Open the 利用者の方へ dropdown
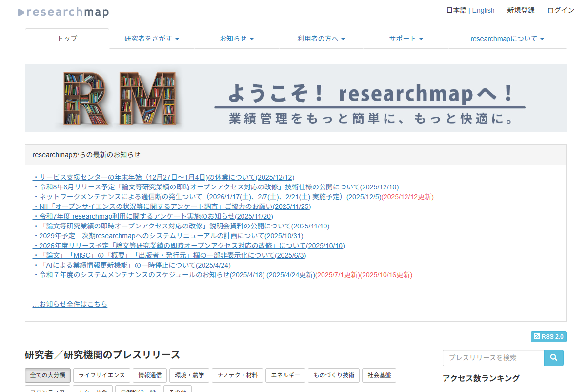This screenshot has width=588, height=392. [x=321, y=39]
